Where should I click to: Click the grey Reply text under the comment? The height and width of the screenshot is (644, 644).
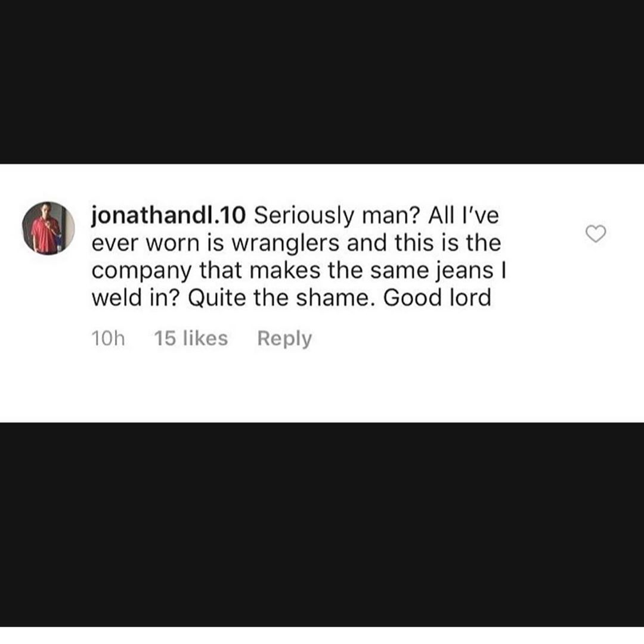[x=284, y=339]
